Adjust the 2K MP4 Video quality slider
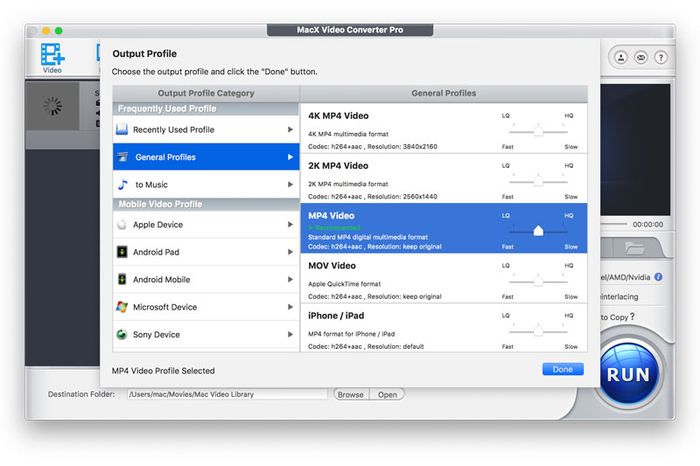700x466 pixels. click(x=538, y=181)
